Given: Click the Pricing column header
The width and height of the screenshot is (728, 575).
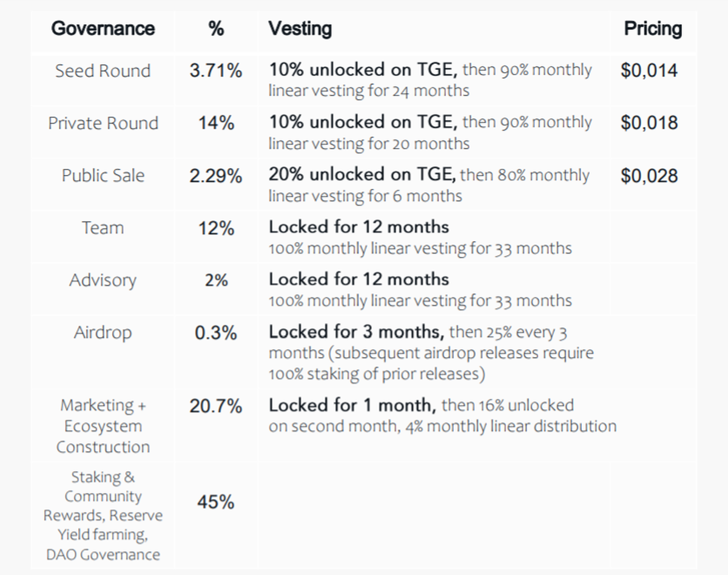Looking at the screenshot, I should click(x=653, y=29).
